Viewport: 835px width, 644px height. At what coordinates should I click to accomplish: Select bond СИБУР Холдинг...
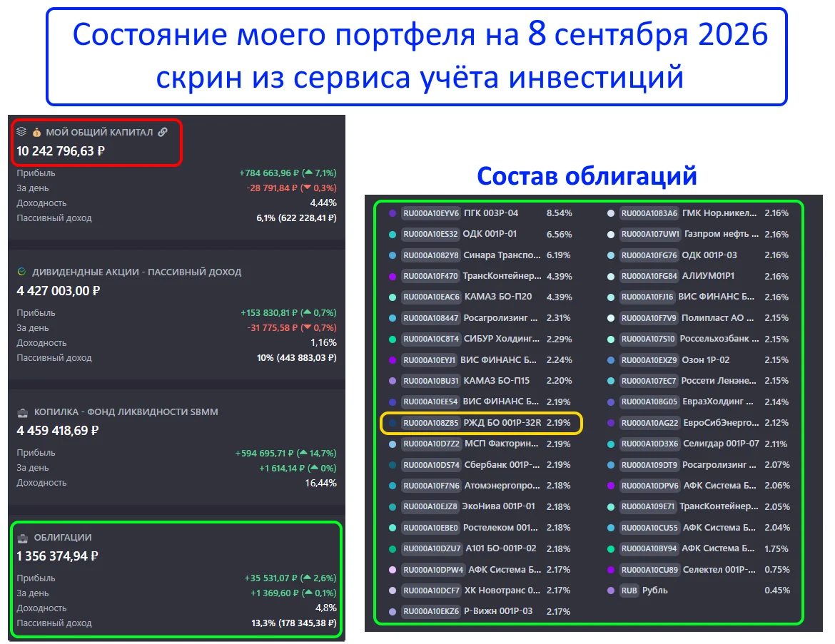coord(502,339)
